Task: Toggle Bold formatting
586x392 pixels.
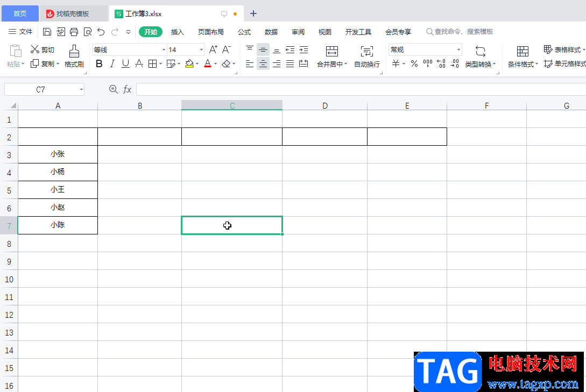Action: click(99, 64)
